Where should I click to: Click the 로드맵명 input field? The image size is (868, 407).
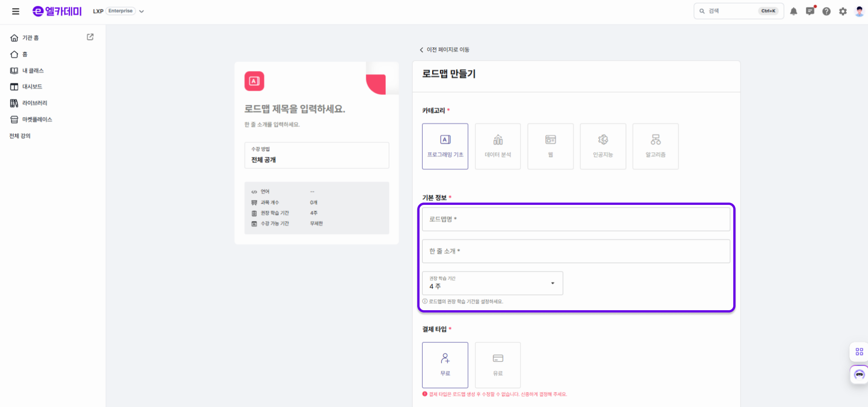576,219
